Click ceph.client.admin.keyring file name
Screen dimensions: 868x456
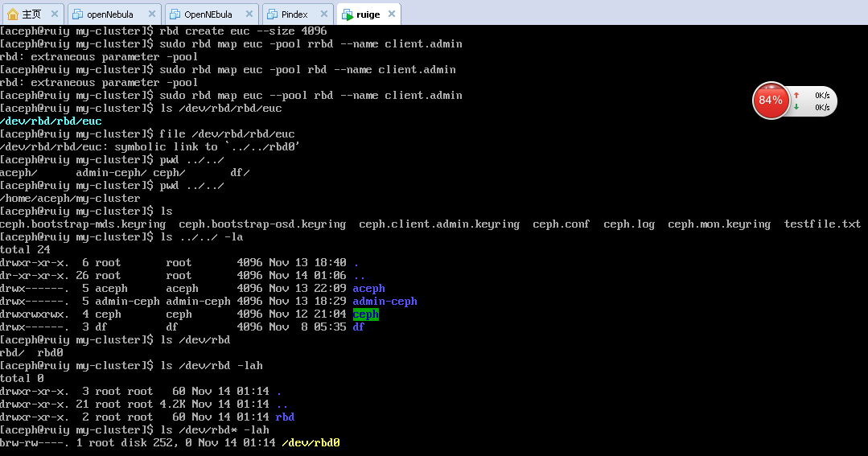tap(439, 224)
